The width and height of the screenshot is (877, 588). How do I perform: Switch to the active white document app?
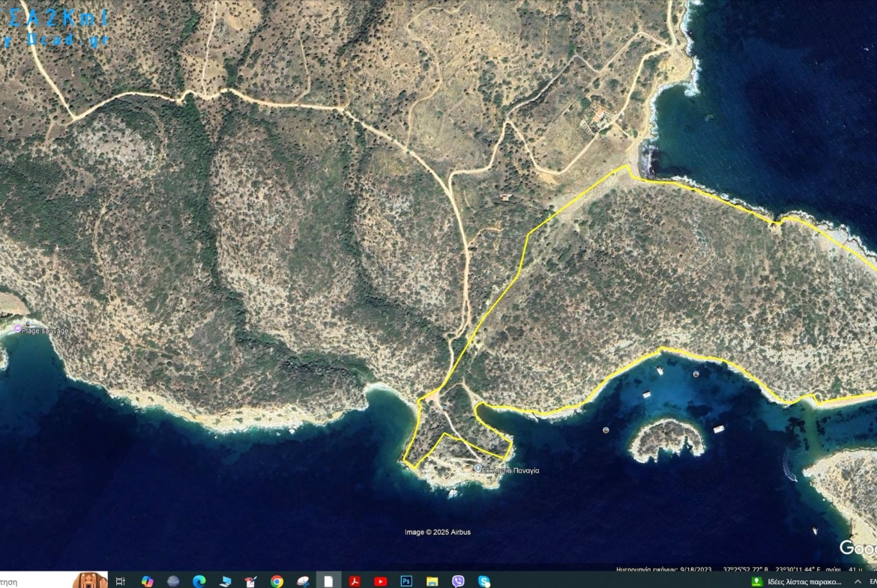pyautogui.click(x=329, y=581)
